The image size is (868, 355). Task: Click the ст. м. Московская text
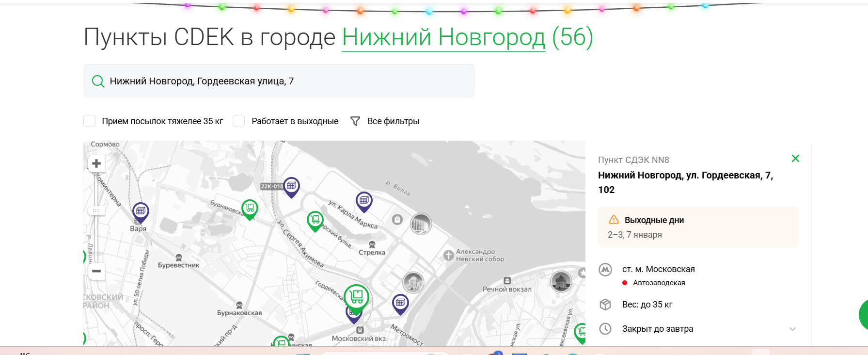click(659, 269)
